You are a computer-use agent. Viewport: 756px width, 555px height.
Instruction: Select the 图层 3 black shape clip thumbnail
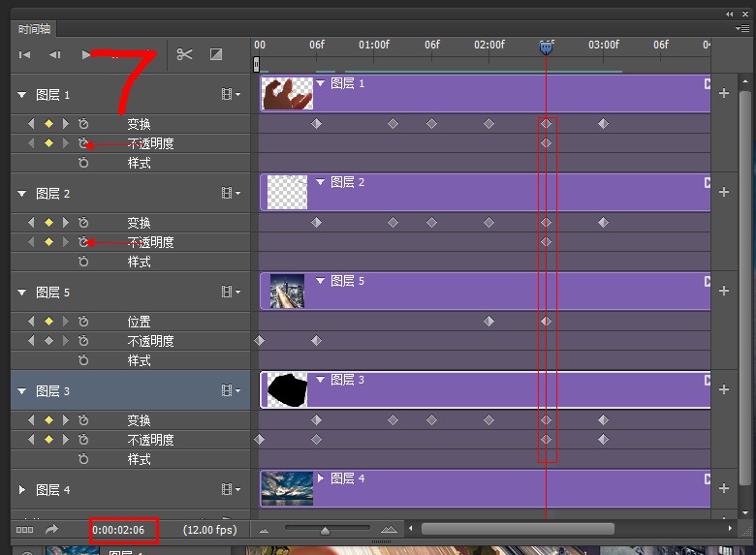click(x=287, y=389)
